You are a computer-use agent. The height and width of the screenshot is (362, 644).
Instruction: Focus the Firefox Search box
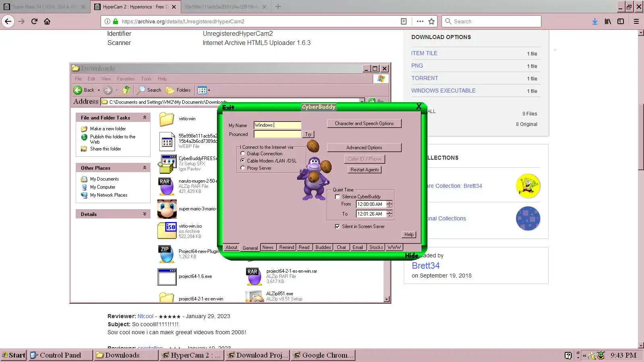(491, 21)
